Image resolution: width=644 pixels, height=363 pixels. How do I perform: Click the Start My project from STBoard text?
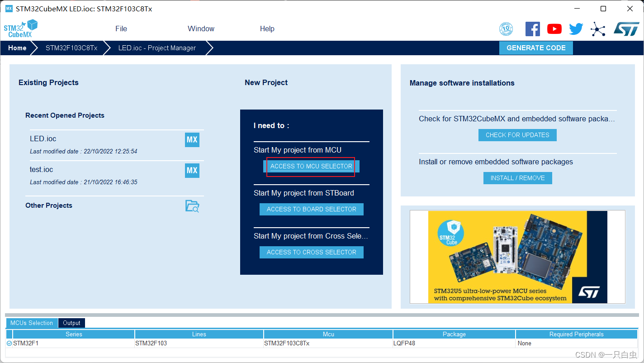point(304,193)
